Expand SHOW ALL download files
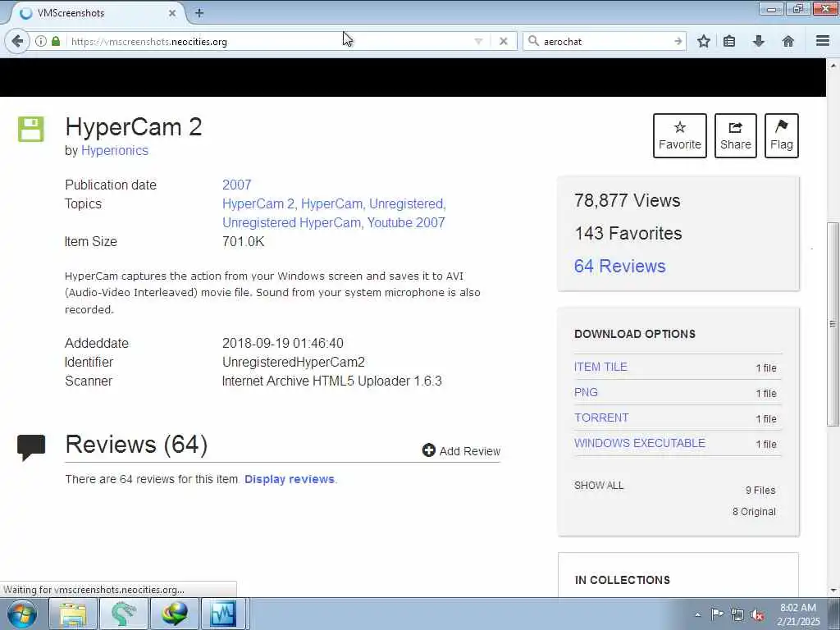840x630 pixels. click(598, 486)
